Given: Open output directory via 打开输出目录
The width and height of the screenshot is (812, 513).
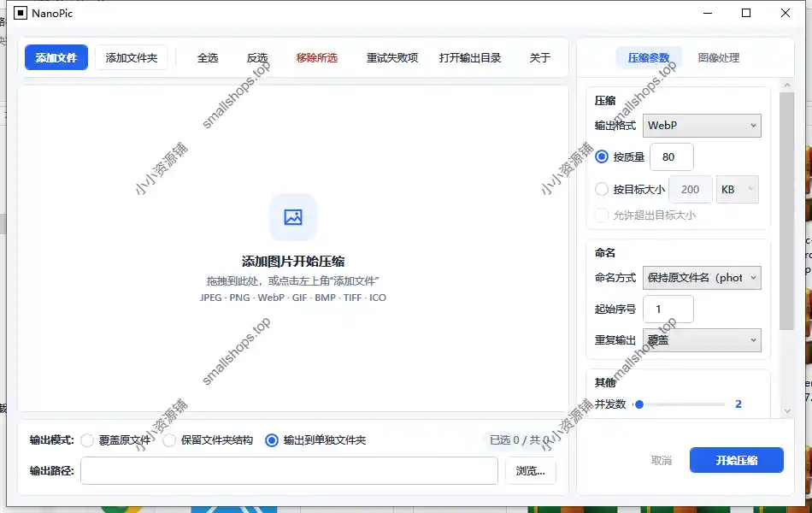Looking at the screenshot, I should (470, 57).
